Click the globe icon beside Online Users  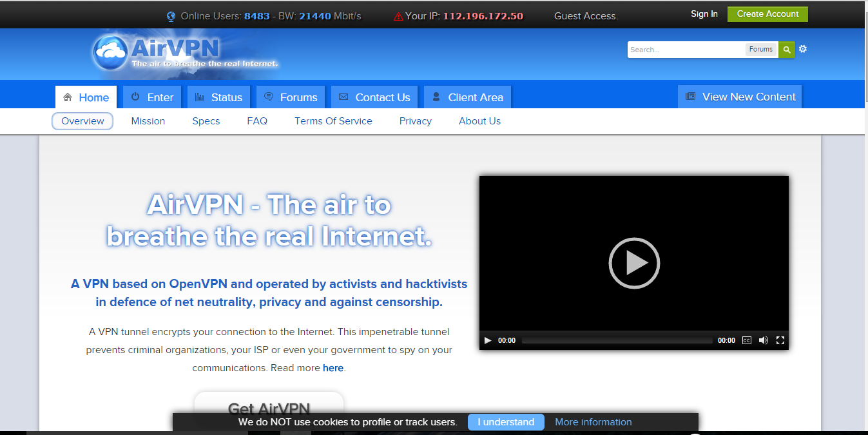[171, 16]
